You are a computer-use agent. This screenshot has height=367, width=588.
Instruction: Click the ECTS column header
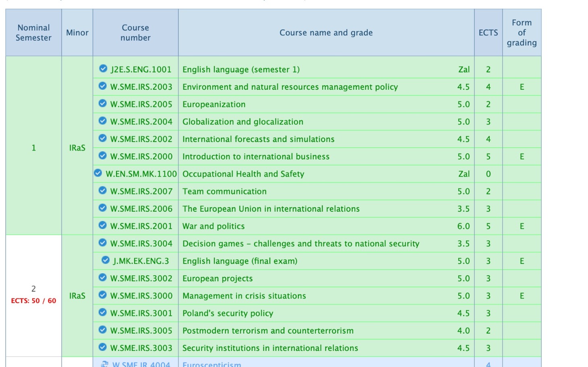click(488, 33)
